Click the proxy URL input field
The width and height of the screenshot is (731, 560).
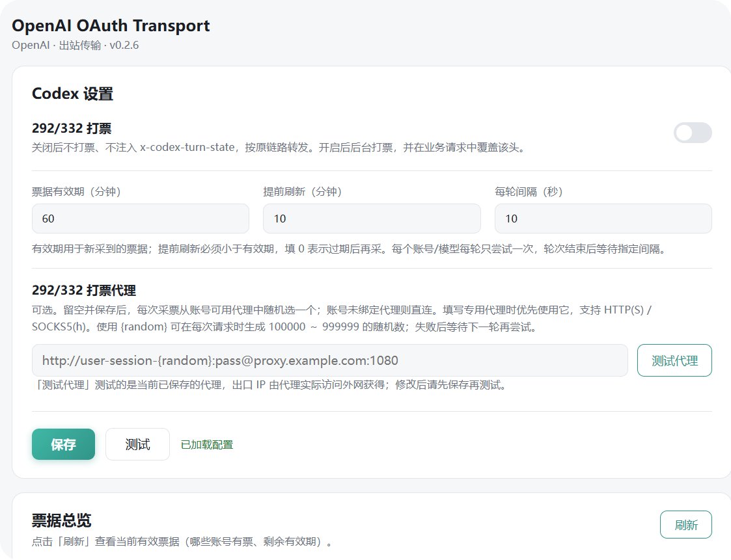tap(329, 360)
